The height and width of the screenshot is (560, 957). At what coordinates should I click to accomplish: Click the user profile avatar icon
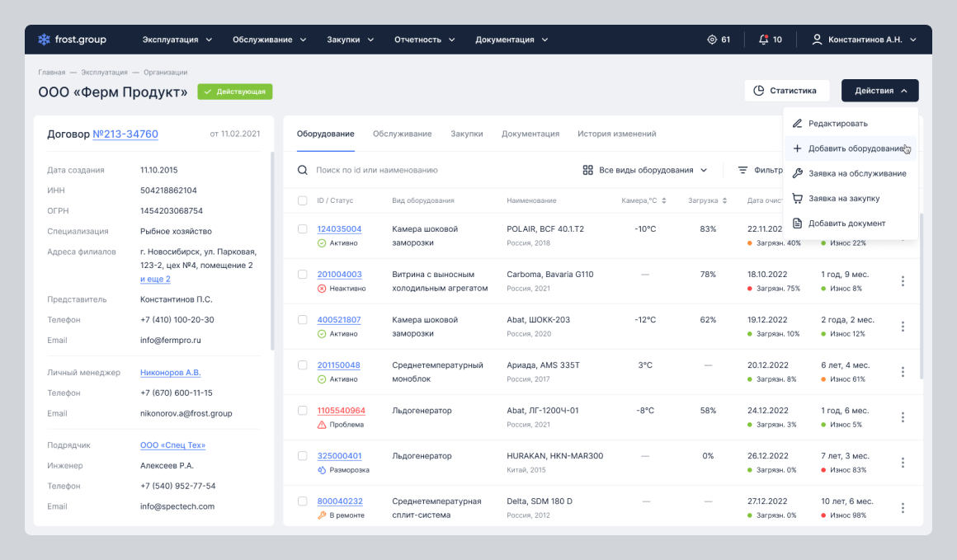pyautogui.click(x=817, y=40)
